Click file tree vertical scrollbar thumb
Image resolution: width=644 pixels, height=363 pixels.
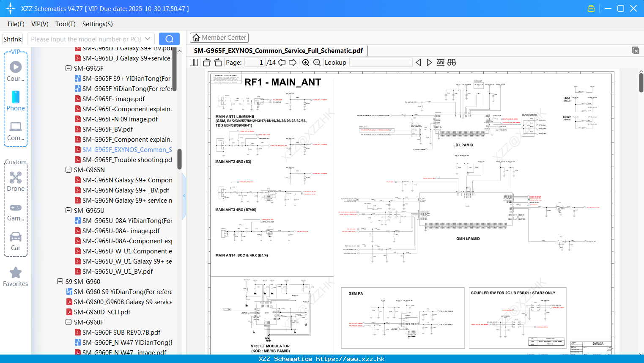click(x=179, y=159)
